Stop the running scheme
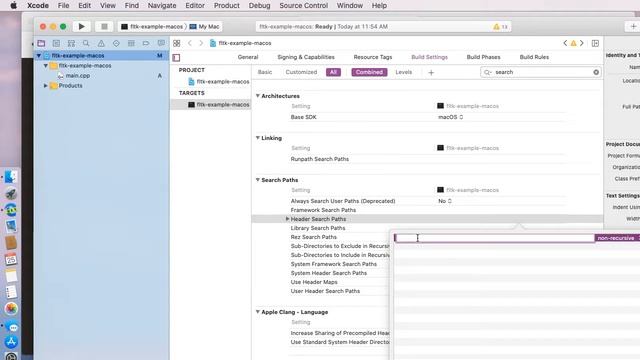Viewport: 640px width, 360px height. (104, 27)
